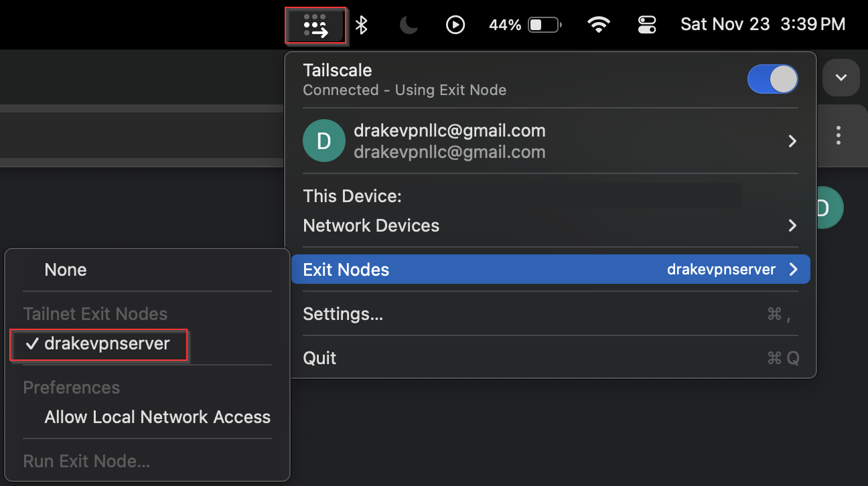Open the Tailscale menu bar icon

pyautogui.click(x=315, y=25)
